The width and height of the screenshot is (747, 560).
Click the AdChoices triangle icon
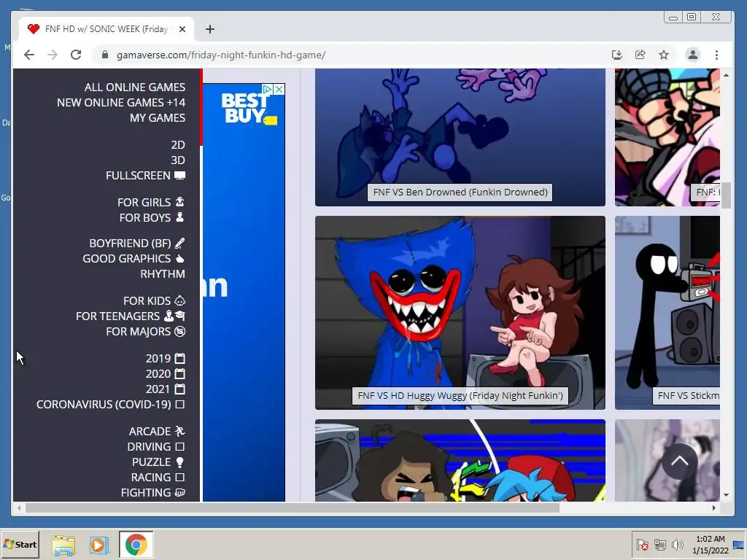click(x=268, y=89)
